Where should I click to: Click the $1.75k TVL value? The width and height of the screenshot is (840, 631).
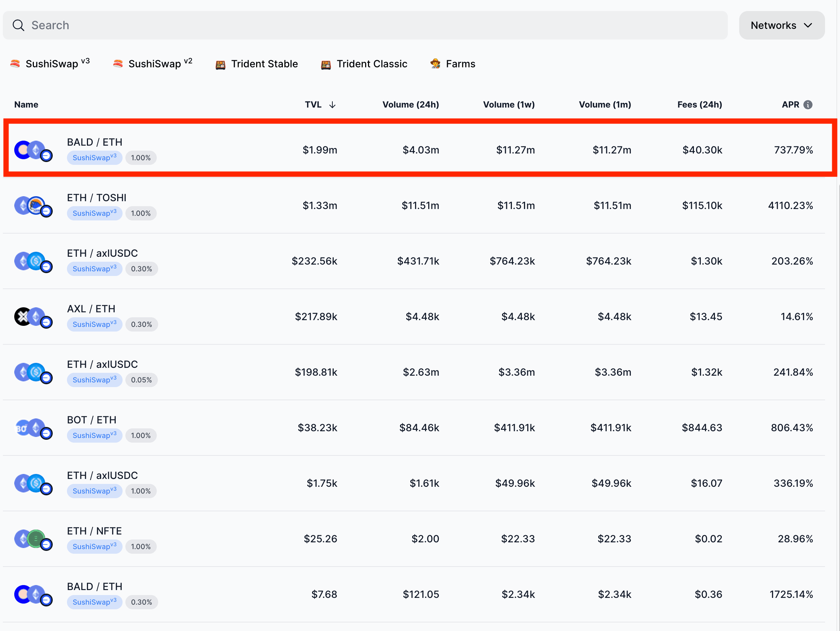(322, 483)
